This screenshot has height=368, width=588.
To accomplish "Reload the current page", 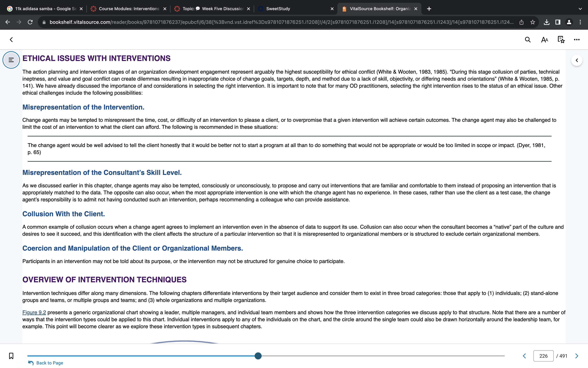I will pyautogui.click(x=30, y=22).
